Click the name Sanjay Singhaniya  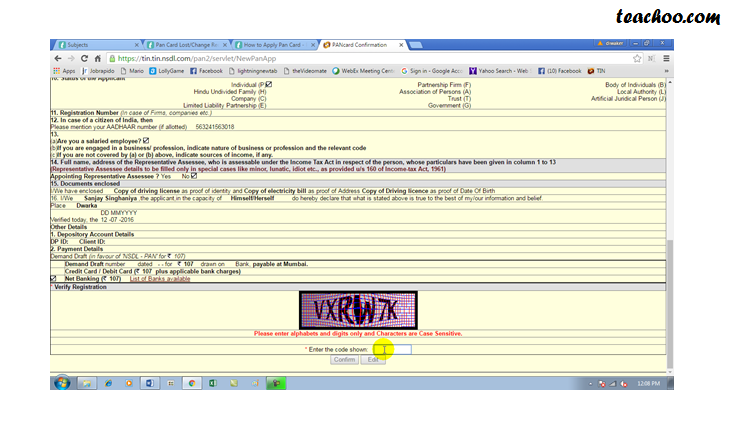click(x=111, y=198)
